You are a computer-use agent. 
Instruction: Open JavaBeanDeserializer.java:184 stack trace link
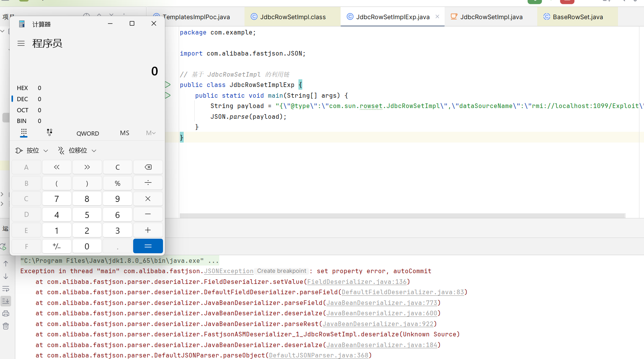(382, 345)
